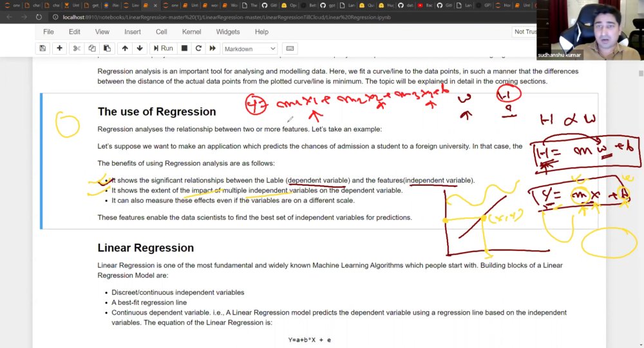The image size is (644, 348).
Task: Click the sentence starting 'Let's suppose we want to make'
Action: pyautogui.click(x=310, y=147)
